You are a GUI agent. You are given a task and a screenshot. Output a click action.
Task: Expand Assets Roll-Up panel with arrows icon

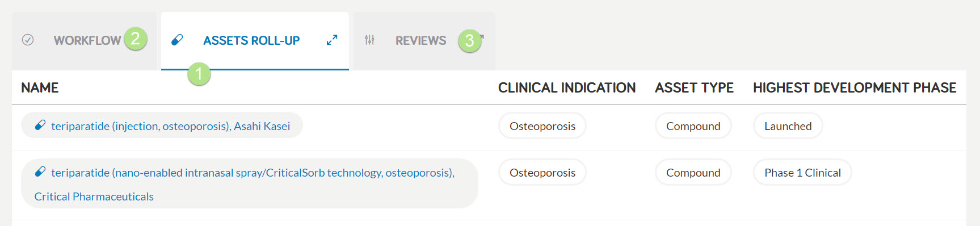(x=332, y=40)
